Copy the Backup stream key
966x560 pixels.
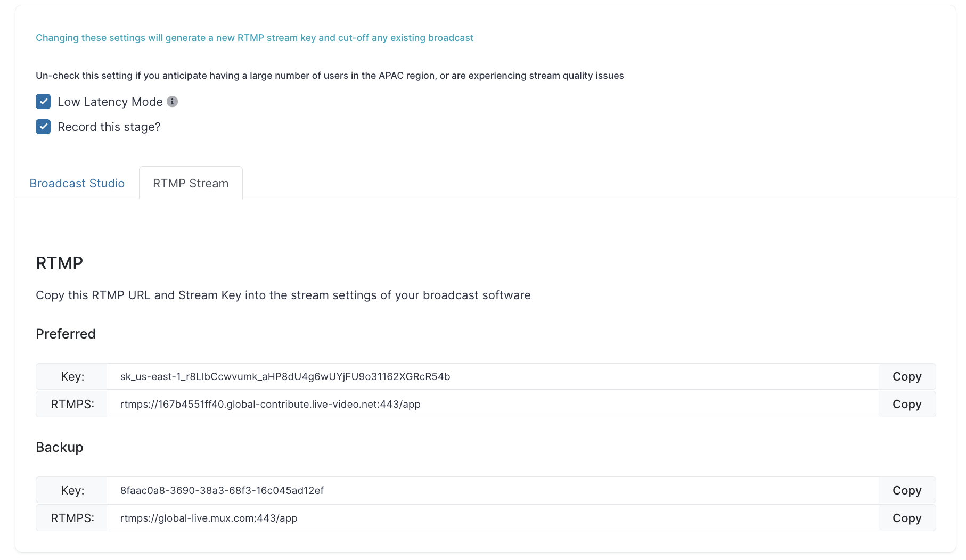click(907, 490)
